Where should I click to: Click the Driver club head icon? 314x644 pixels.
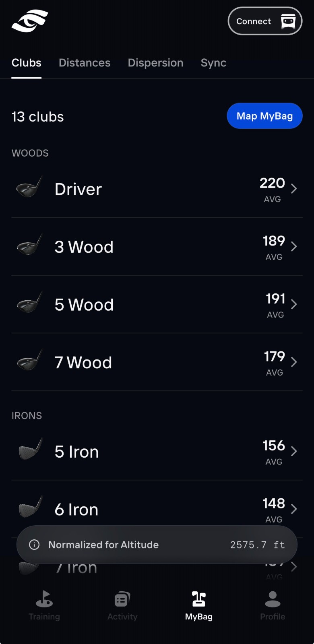29,187
